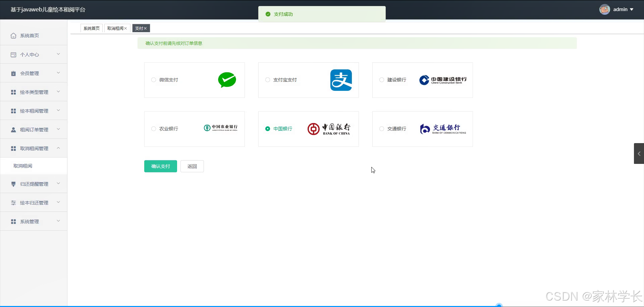Viewport: 644px width, 307px height.
Task: Click the Alipay blue logo
Action: (341, 80)
